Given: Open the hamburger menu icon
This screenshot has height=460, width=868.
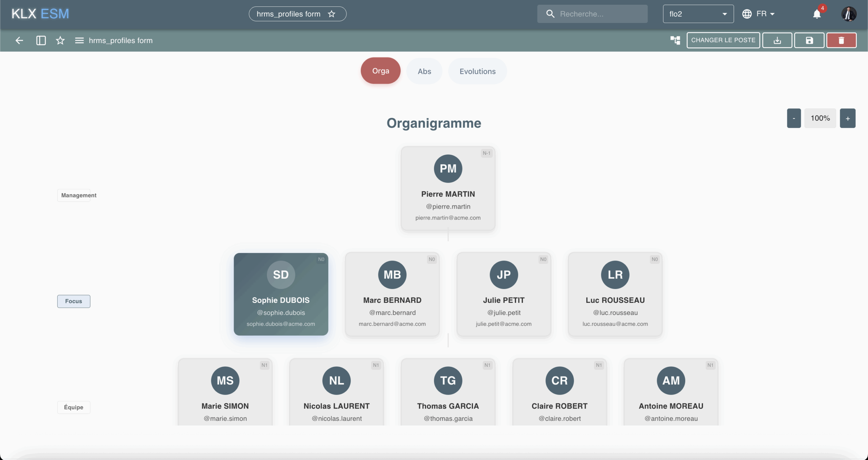Looking at the screenshot, I should coord(79,40).
